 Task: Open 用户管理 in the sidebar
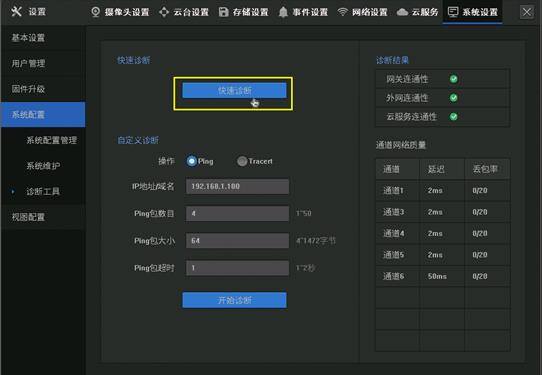pyautogui.click(x=43, y=63)
